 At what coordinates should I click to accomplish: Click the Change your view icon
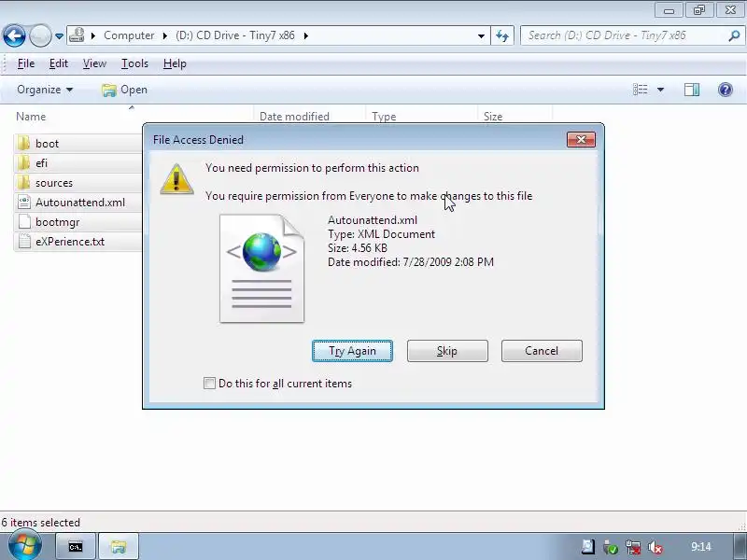coord(640,90)
